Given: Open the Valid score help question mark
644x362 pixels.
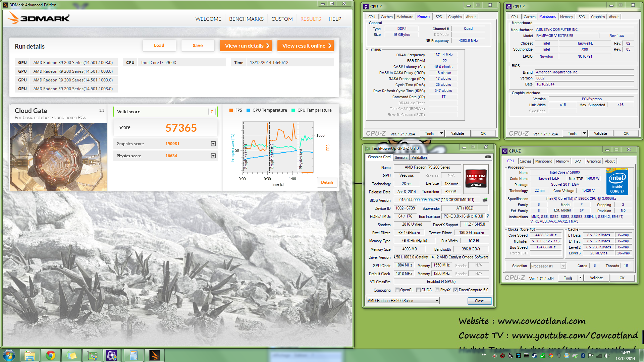Looking at the screenshot, I should [212, 112].
